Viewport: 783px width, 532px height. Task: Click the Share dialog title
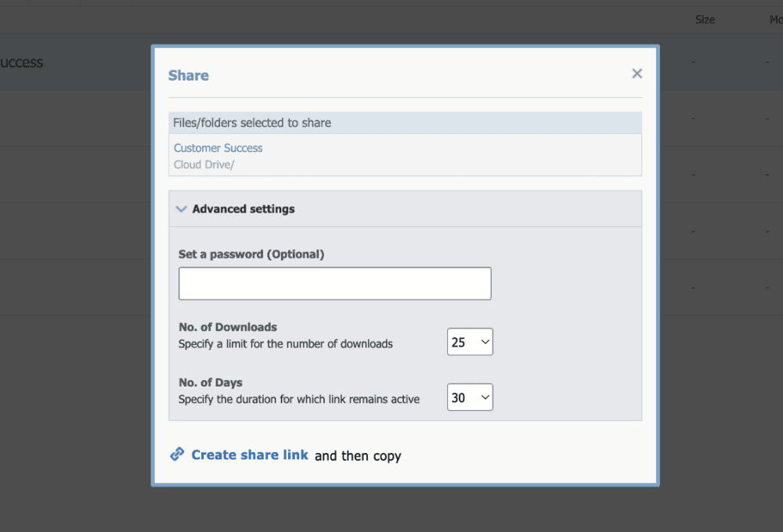coord(189,75)
